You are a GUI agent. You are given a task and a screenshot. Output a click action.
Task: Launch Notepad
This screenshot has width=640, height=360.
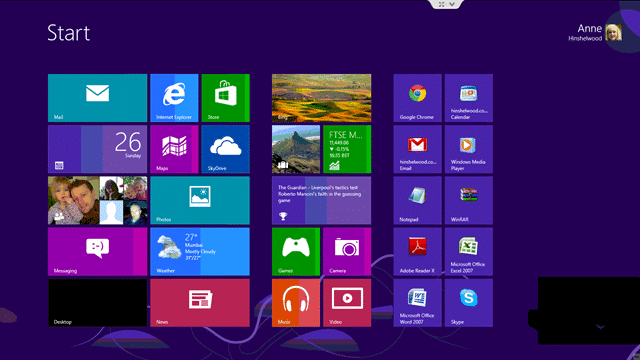point(418,200)
